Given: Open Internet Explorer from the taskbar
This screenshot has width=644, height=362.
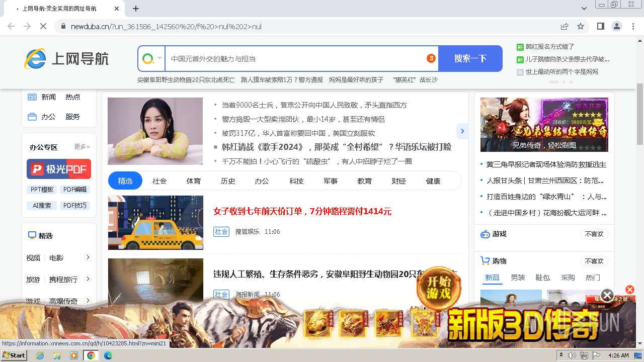Looking at the screenshot, I should [40, 355].
